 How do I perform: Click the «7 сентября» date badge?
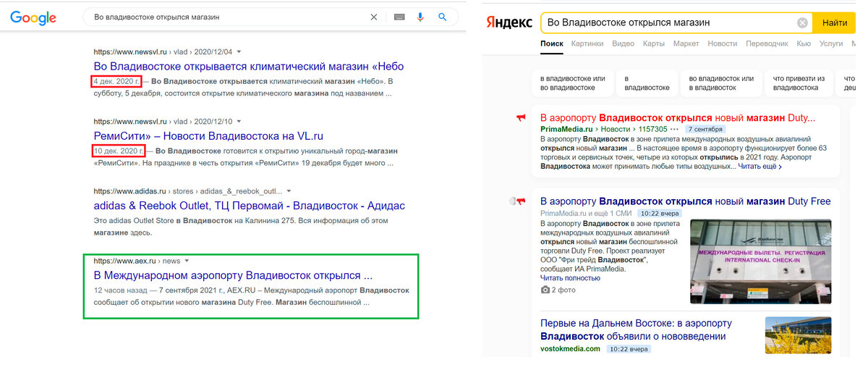[705, 129]
